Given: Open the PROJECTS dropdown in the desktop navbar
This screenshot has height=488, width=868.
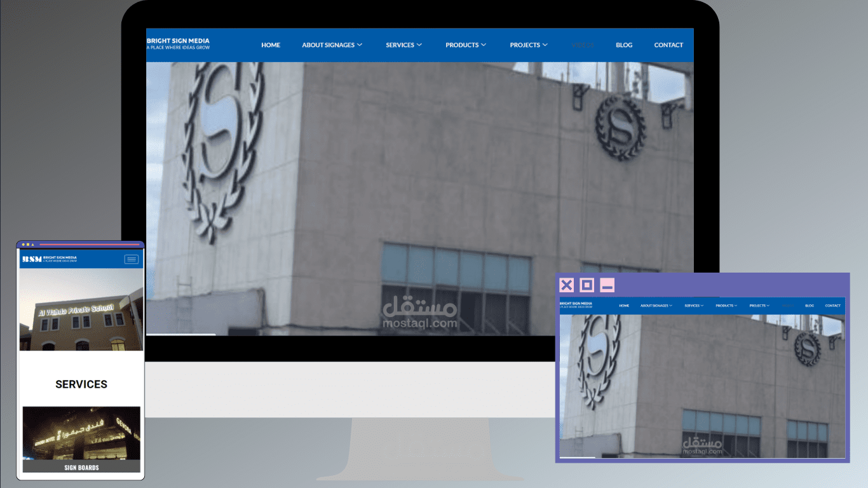Looking at the screenshot, I should pos(528,44).
